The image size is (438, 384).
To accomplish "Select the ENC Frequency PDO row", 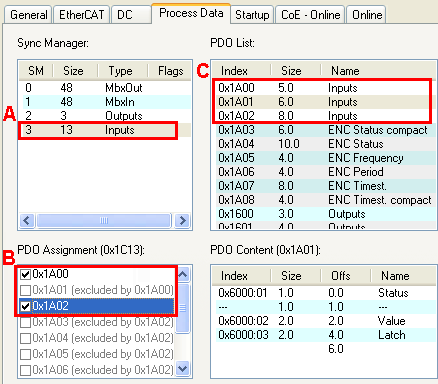I will (x=326, y=158).
